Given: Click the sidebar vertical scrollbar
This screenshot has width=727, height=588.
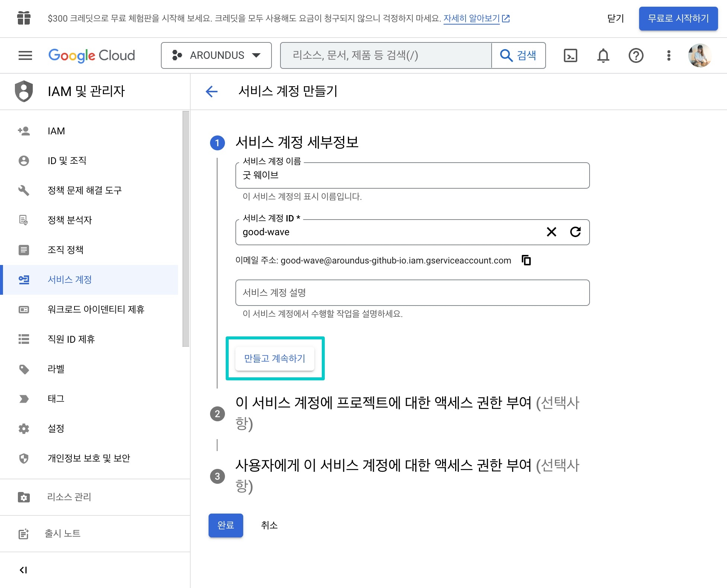Looking at the screenshot, I should pos(186,229).
